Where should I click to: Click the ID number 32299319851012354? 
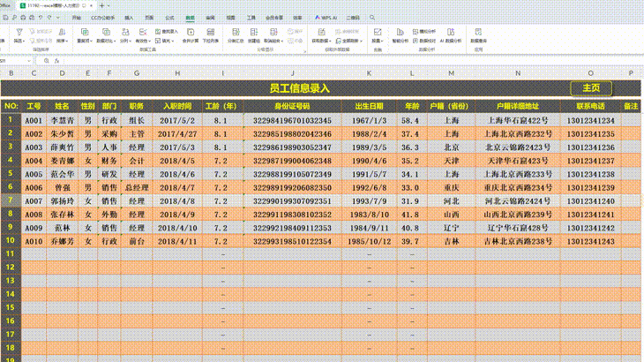pos(292,242)
